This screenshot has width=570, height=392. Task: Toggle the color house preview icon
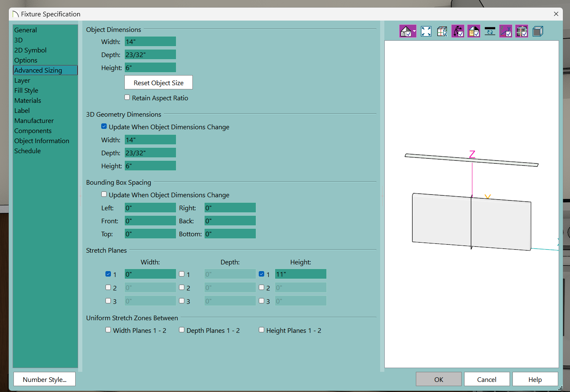point(474,31)
